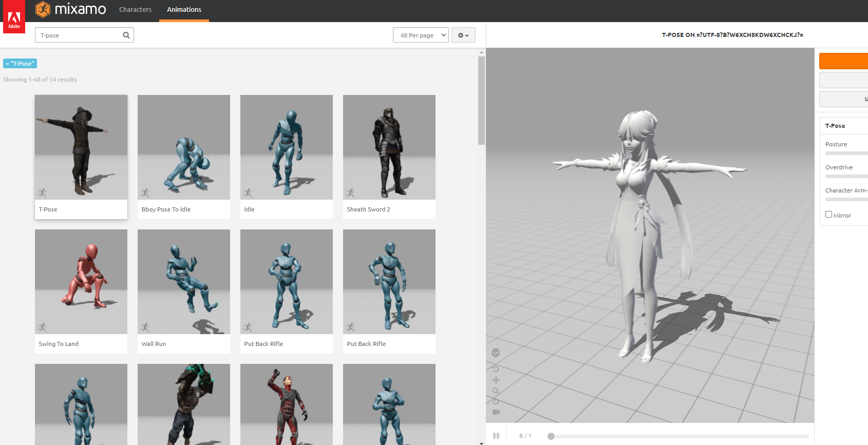This screenshot has height=445, width=868.
Task: Click running-man icon on Sheath Sword 2 card
Action: coord(350,193)
